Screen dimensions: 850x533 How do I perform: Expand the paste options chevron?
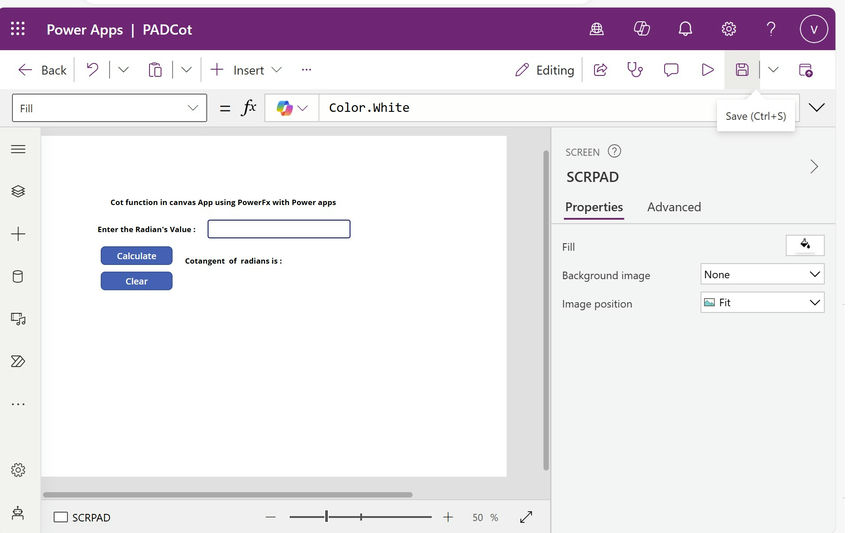click(x=186, y=70)
